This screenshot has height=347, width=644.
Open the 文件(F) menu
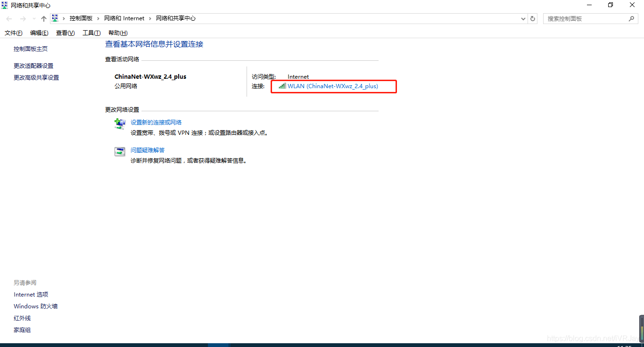(14, 33)
